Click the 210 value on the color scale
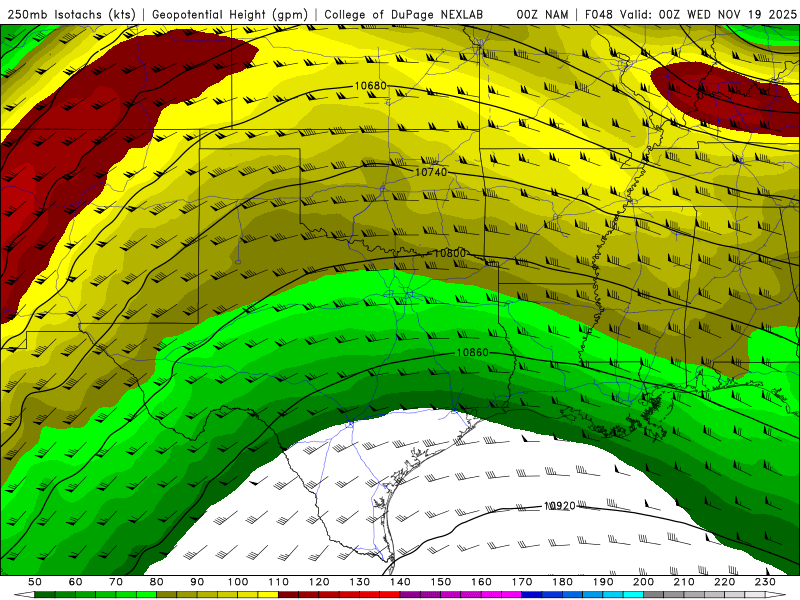The image size is (800, 600). pos(684,582)
